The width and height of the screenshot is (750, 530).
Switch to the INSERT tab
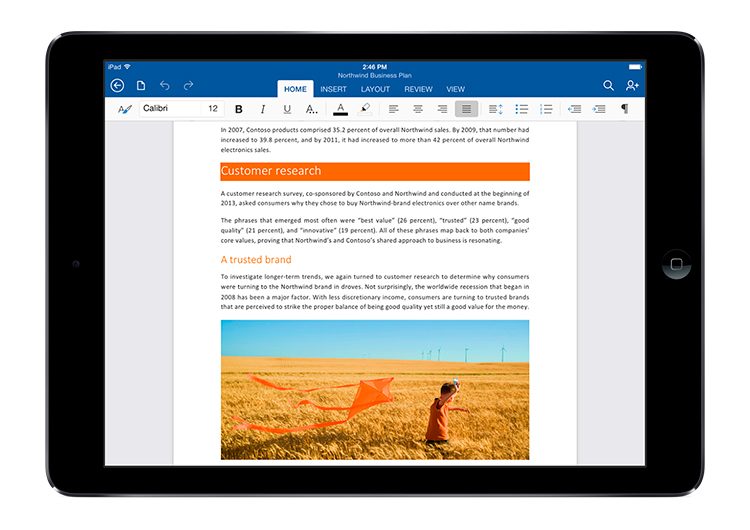[334, 89]
